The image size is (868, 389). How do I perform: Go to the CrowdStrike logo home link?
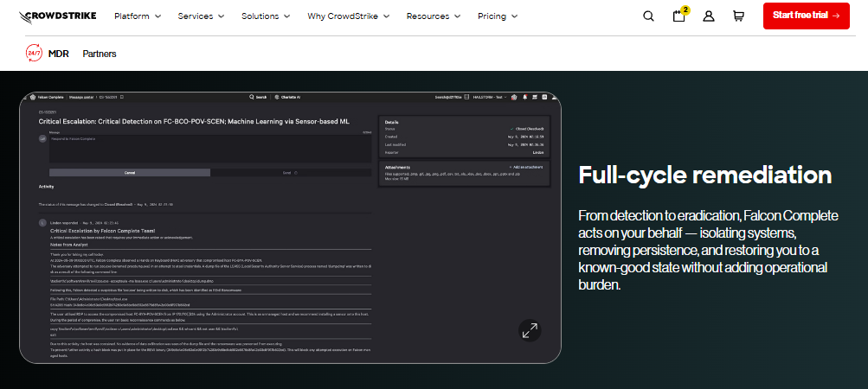58,16
